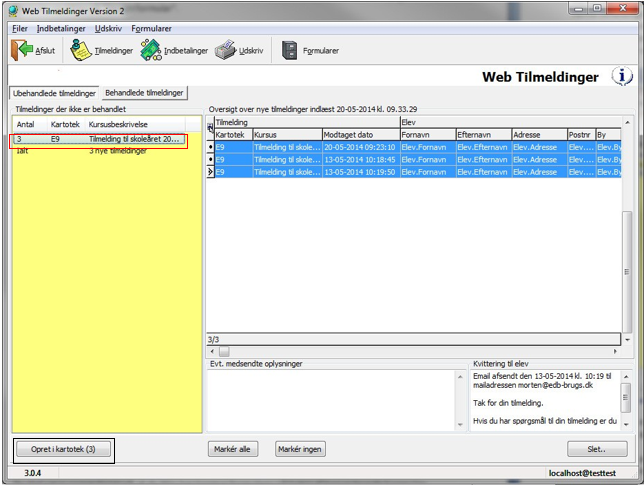The height and width of the screenshot is (489, 644).
Task: Click Elev.Fornavn cell in 10:19:50 row
Action: [x=428, y=172]
